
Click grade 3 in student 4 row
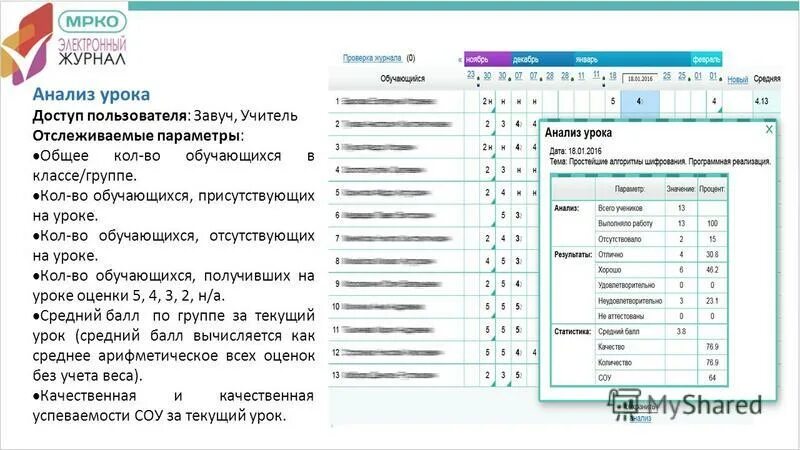(x=503, y=170)
